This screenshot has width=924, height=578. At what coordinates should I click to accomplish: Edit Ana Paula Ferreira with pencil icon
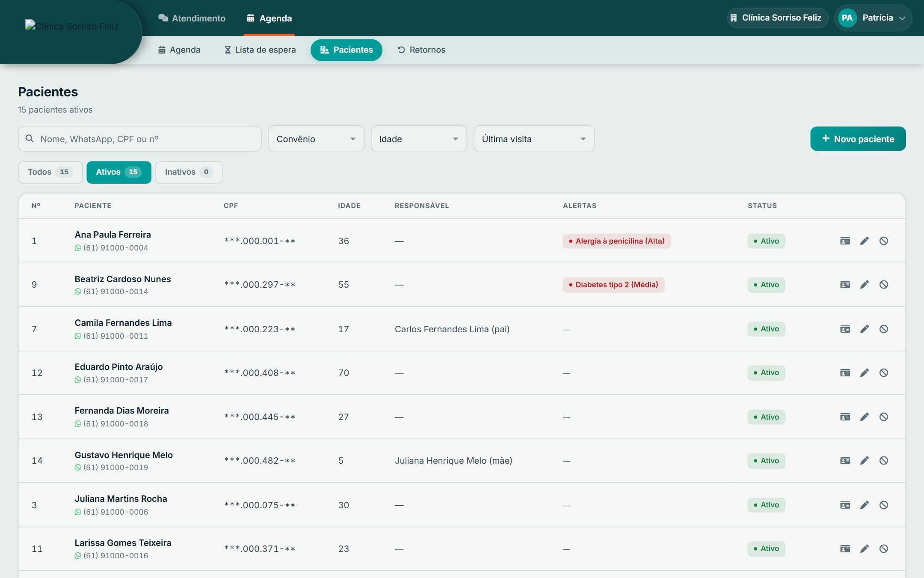(x=865, y=241)
